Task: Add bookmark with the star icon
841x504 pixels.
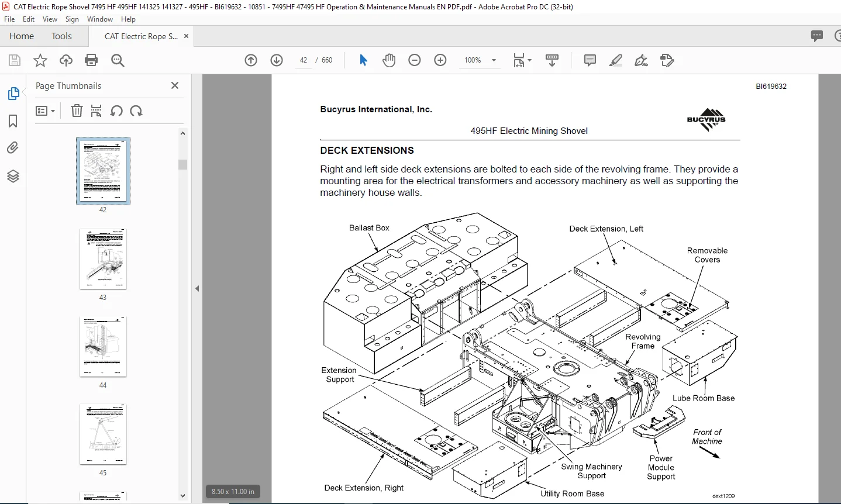Action: point(40,60)
